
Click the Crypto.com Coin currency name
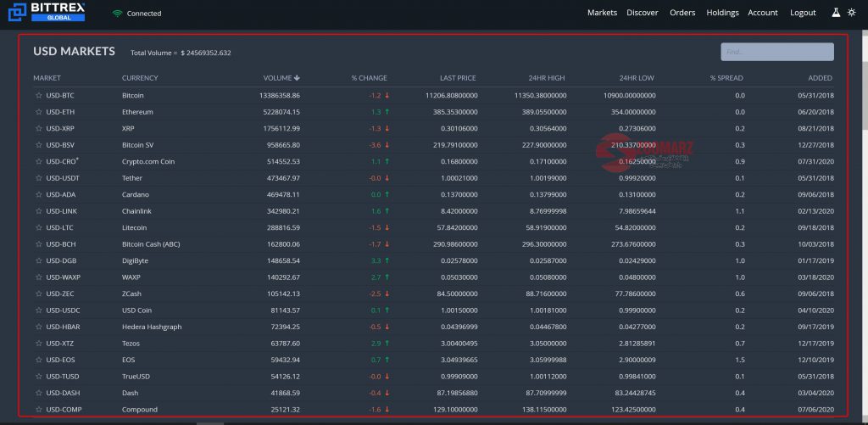(148, 162)
